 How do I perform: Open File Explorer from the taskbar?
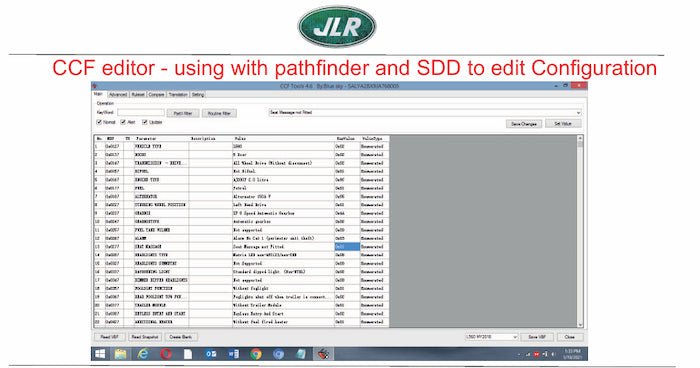pyautogui.click(x=121, y=354)
